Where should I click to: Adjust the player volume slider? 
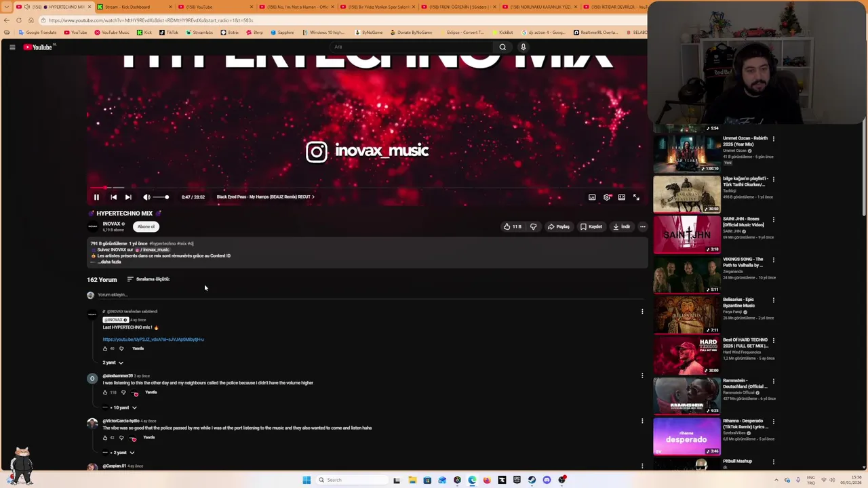[161, 197]
